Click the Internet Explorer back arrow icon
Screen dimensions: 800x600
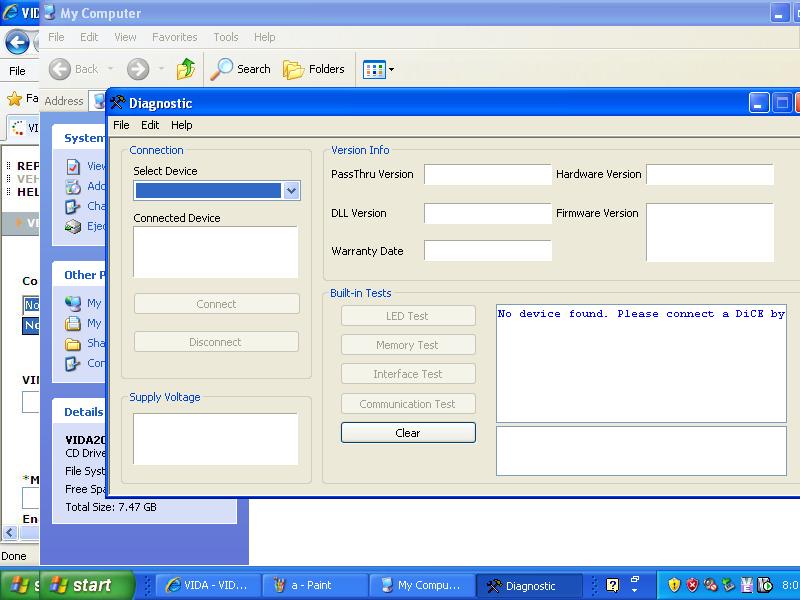17,42
